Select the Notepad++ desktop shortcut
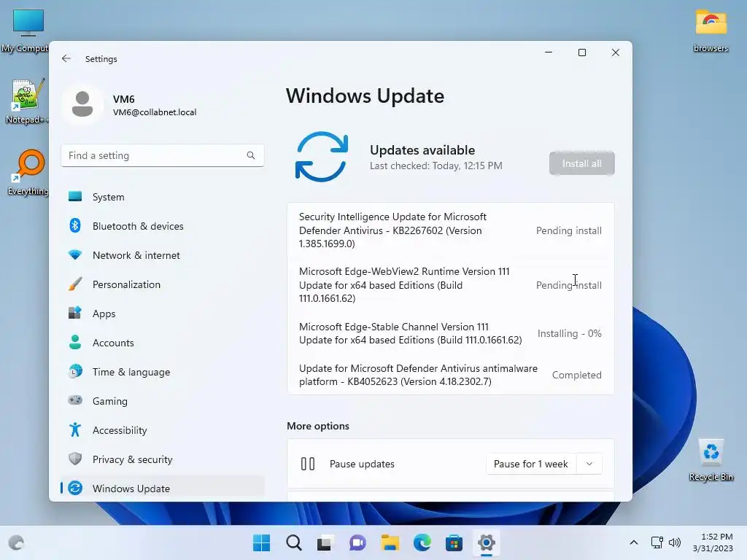The height and width of the screenshot is (560, 747). [27, 101]
